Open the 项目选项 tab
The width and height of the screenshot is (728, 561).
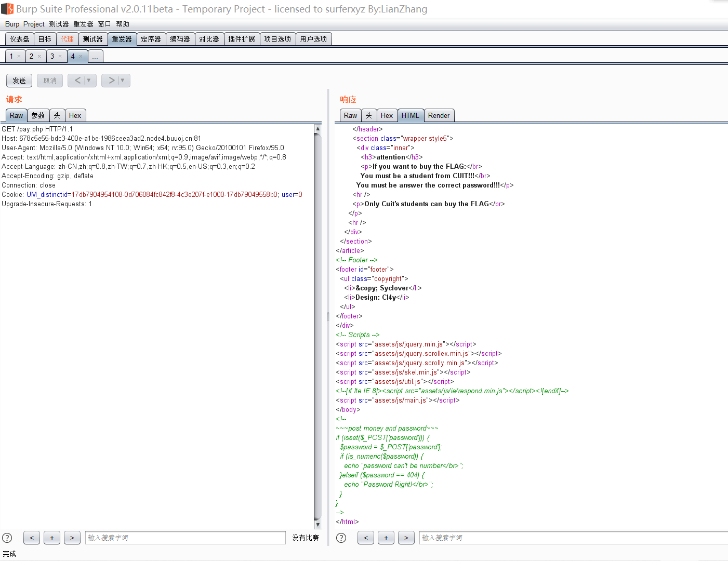pyautogui.click(x=277, y=39)
